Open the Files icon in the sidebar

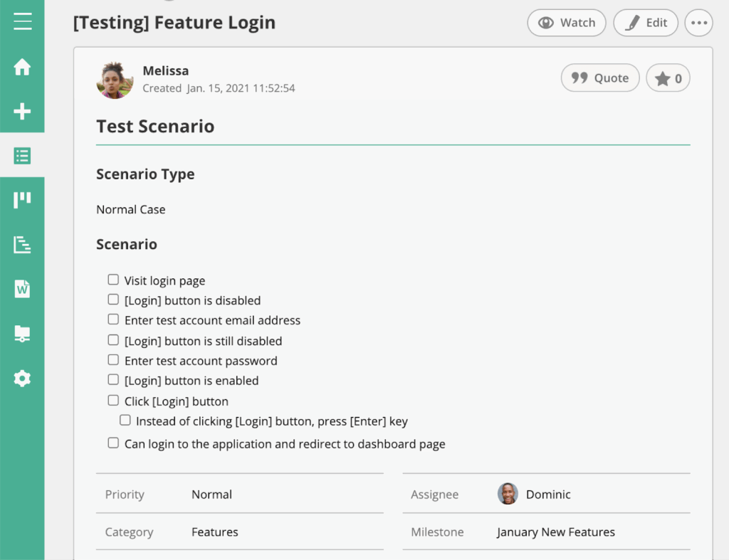[22, 333]
